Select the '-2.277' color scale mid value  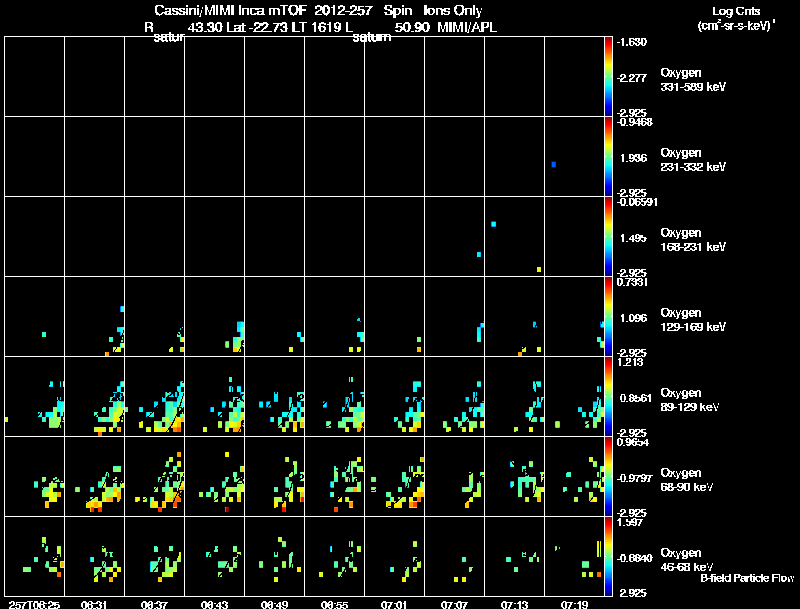[632, 78]
